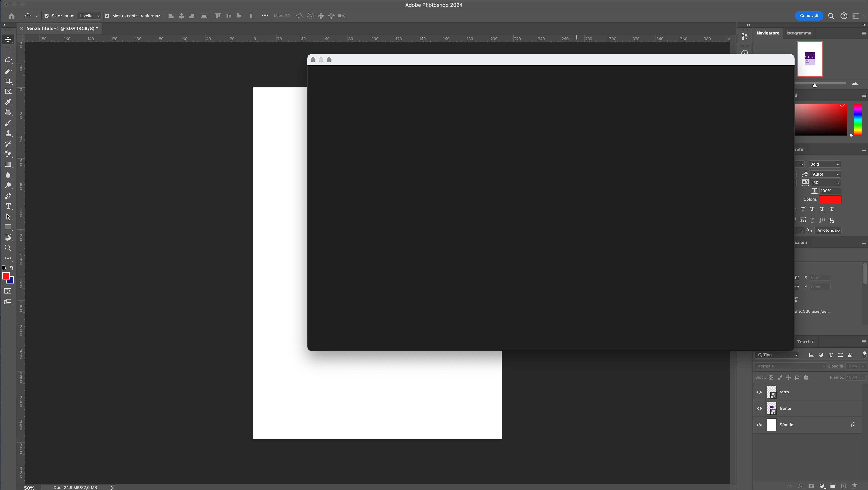Select the fronte layer

pyautogui.click(x=785, y=409)
